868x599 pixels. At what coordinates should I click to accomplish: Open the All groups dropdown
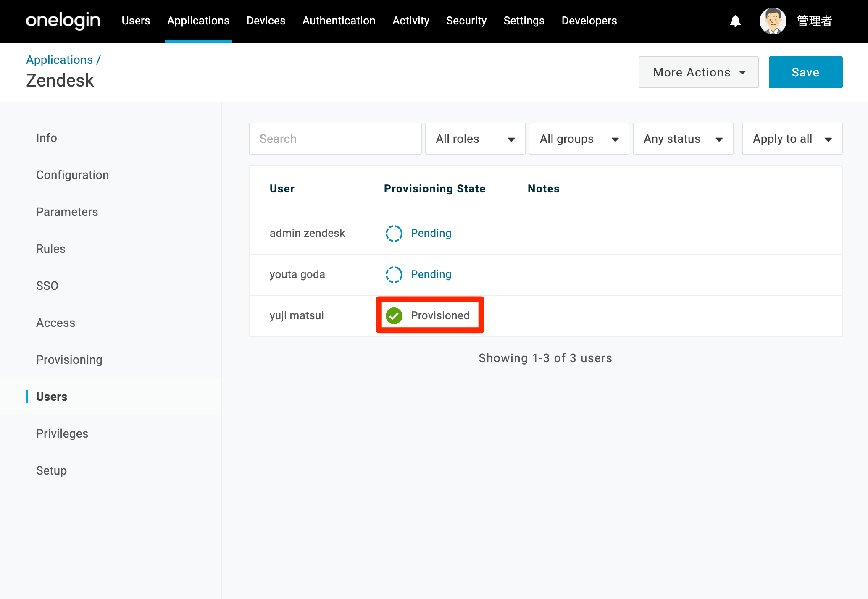pos(579,139)
